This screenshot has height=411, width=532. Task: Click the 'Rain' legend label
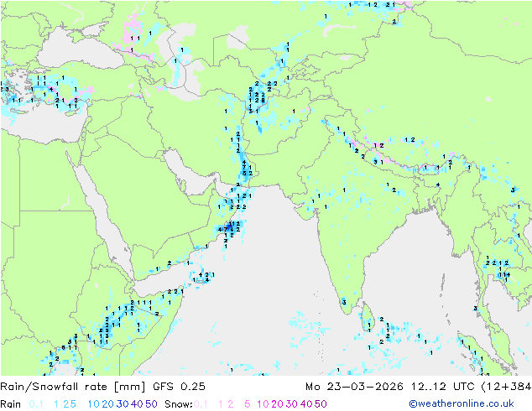(x=11, y=404)
